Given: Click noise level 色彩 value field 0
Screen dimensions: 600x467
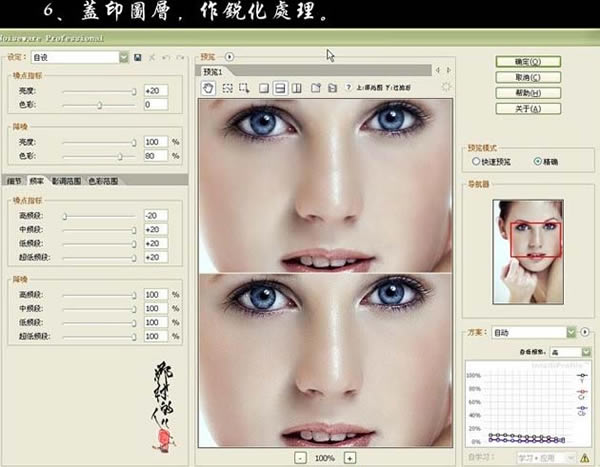Looking at the screenshot, I should click(156, 105).
